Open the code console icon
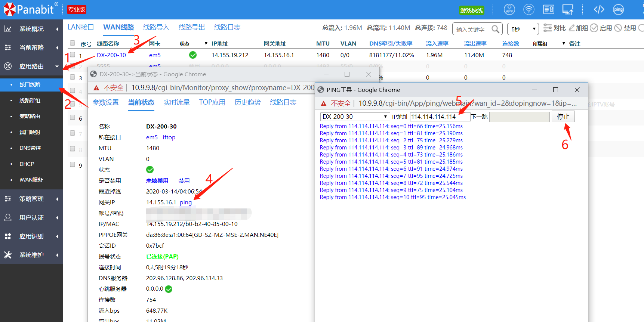The image size is (644, 322). click(599, 9)
